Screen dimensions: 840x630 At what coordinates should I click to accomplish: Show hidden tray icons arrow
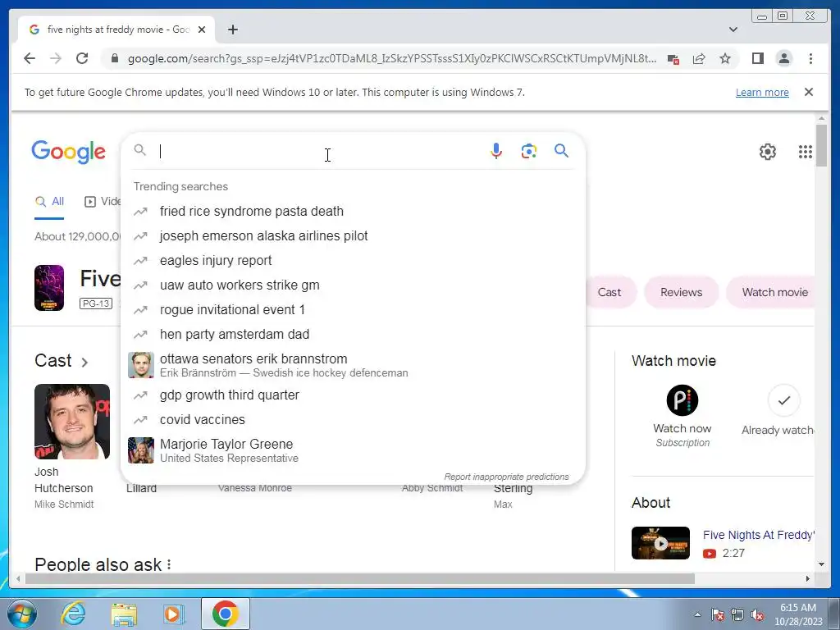click(697, 614)
